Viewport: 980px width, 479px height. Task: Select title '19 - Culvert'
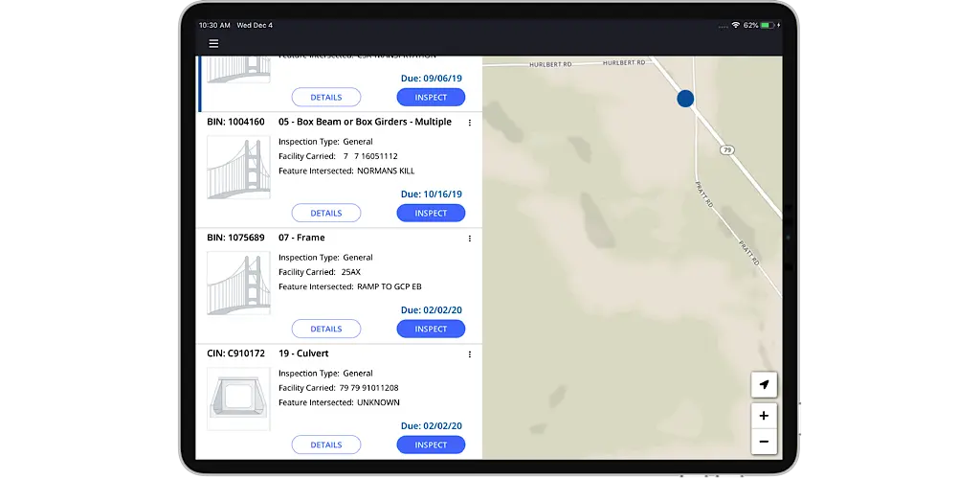(x=303, y=354)
